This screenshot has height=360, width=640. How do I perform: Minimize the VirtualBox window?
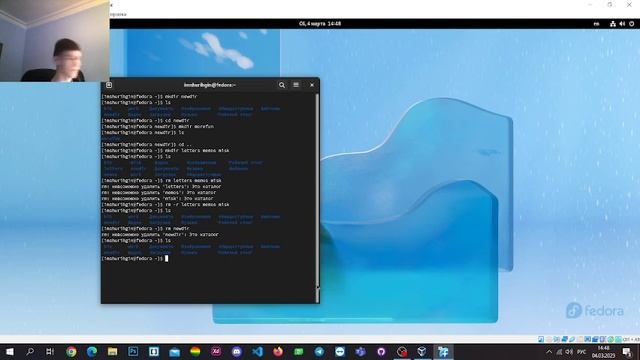coord(590,4)
